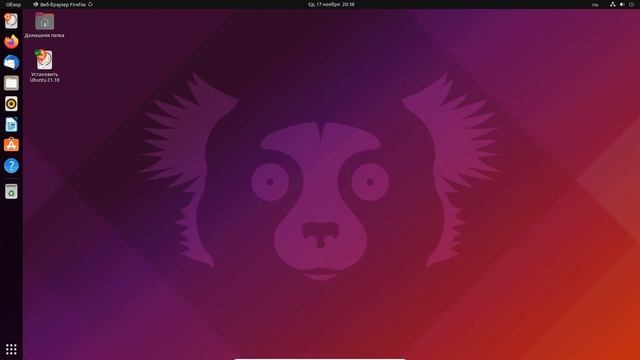The image size is (640, 360).
Task: Open the clock and calendar panel
Action: [331, 4]
